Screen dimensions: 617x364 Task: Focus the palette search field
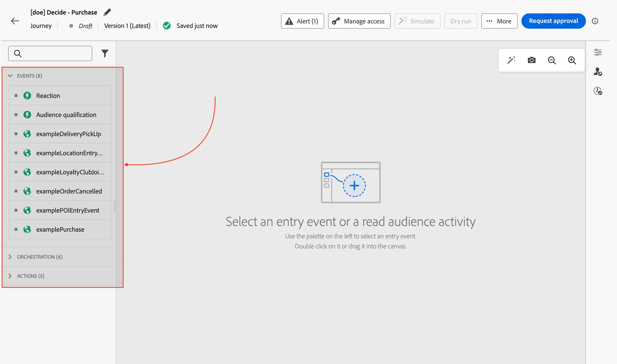pos(50,54)
